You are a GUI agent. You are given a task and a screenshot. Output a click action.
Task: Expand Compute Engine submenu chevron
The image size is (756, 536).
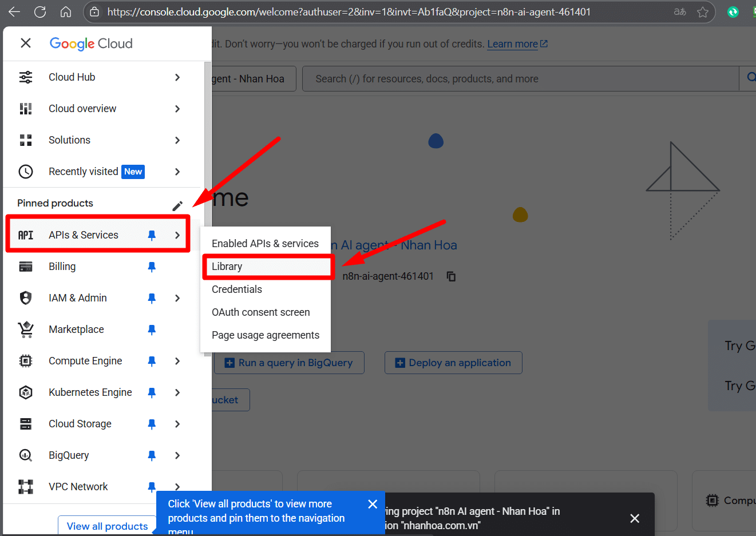pyautogui.click(x=177, y=361)
